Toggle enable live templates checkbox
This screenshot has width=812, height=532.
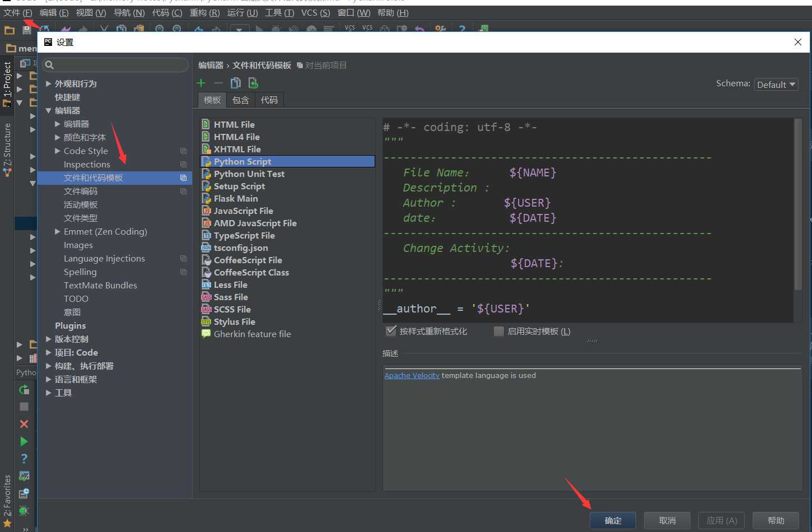coord(498,331)
